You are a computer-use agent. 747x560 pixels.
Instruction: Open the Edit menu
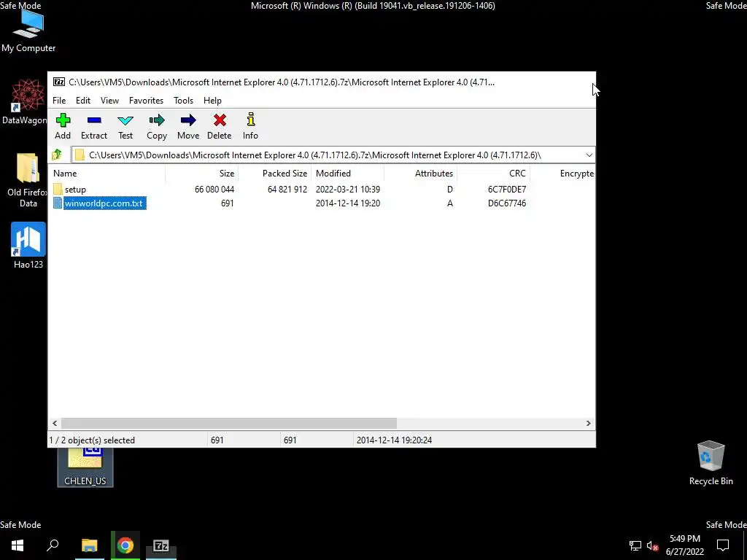tap(83, 101)
